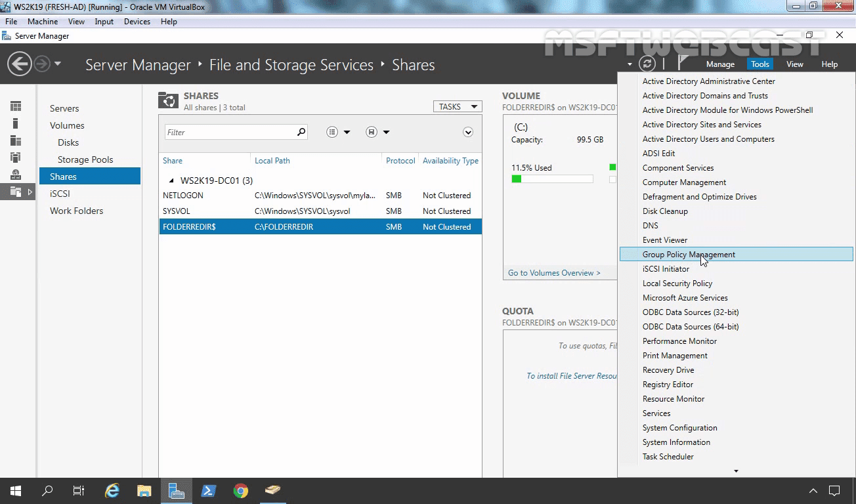This screenshot has width=856, height=504.
Task: Select Volumes in the navigation pane
Action: point(67,125)
